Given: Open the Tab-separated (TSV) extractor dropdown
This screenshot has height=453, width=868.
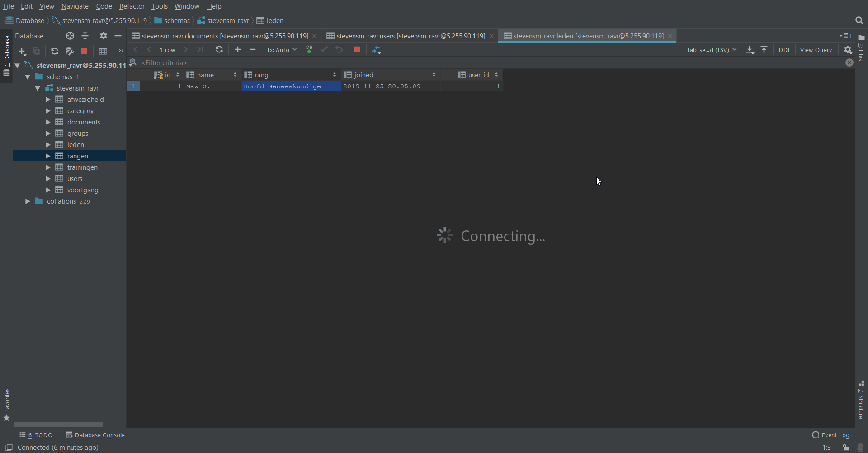Looking at the screenshot, I should [x=711, y=50].
